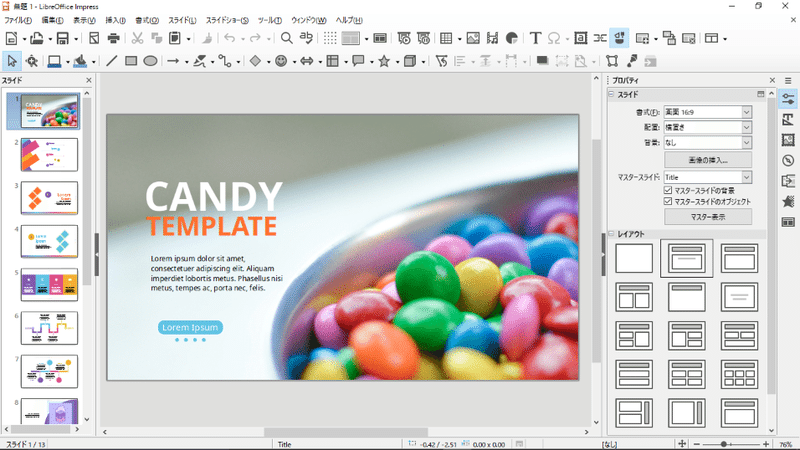Adjust the zoom slider handle
The width and height of the screenshot is (800, 450).
(723, 444)
